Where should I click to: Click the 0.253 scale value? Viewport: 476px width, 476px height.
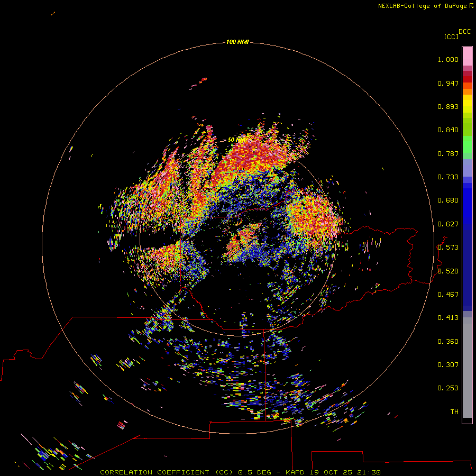(x=448, y=388)
